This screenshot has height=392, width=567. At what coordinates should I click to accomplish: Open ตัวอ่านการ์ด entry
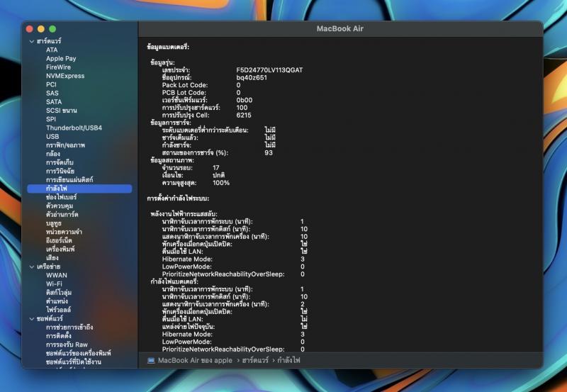(x=62, y=215)
